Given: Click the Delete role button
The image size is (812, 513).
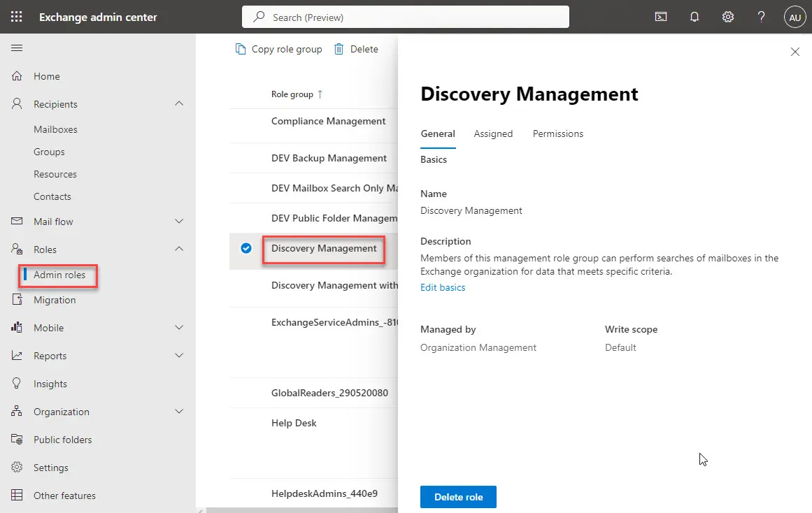Looking at the screenshot, I should tap(458, 497).
